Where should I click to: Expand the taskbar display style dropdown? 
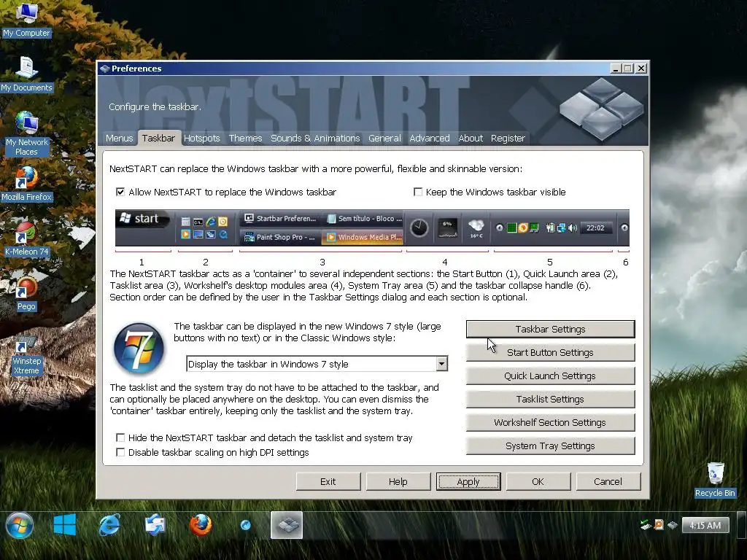pos(441,364)
